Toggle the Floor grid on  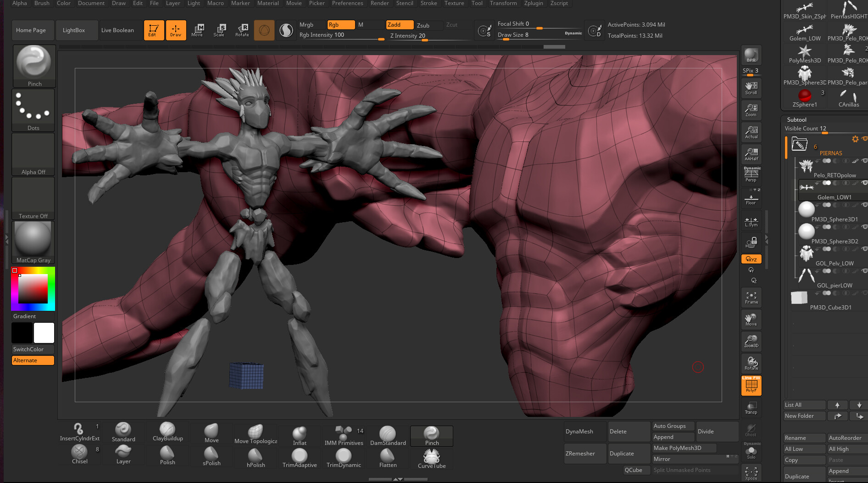(x=751, y=198)
